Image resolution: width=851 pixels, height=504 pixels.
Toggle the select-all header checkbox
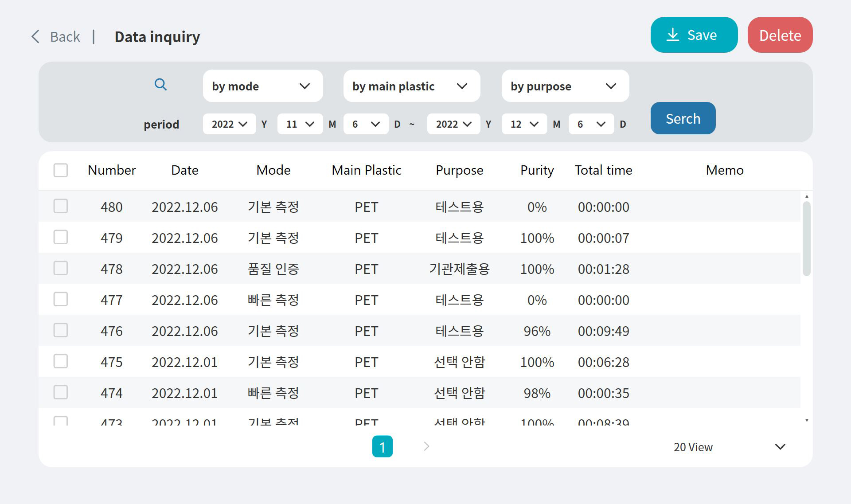[61, 170]
